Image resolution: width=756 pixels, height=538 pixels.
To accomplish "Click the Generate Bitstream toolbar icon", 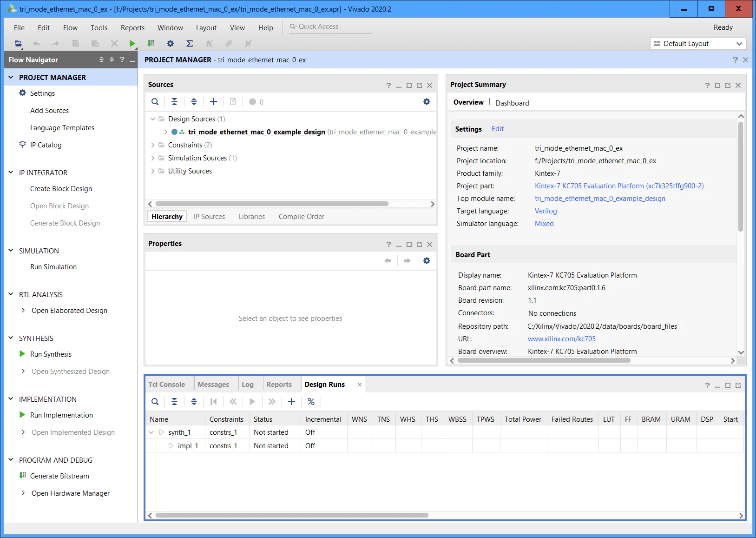I will pos(151,44).
